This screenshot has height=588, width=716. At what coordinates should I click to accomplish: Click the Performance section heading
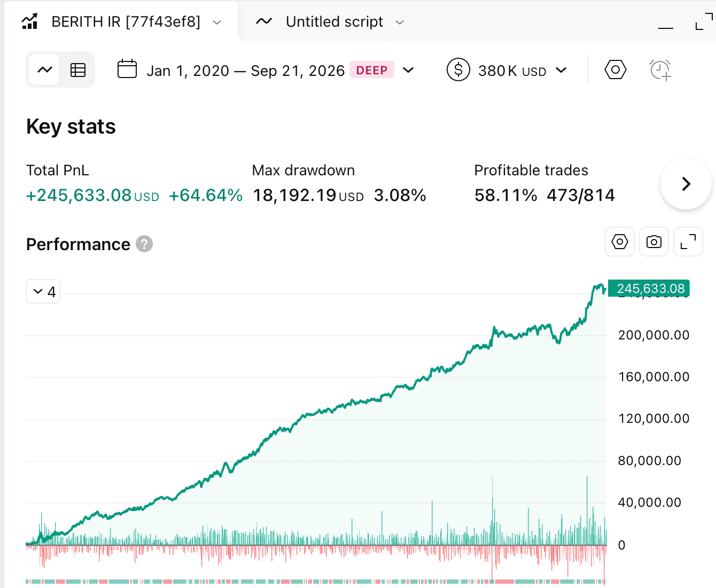(78, 244)
